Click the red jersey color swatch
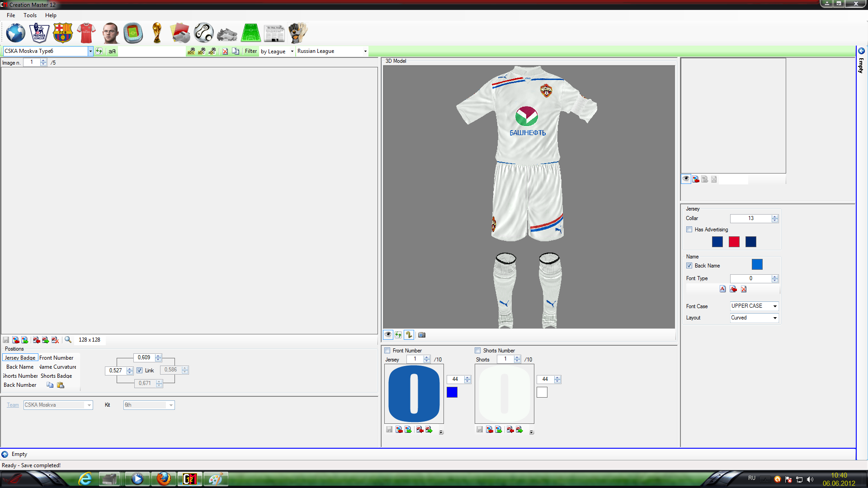Screen dimensions: 868x488 [734, 242]
